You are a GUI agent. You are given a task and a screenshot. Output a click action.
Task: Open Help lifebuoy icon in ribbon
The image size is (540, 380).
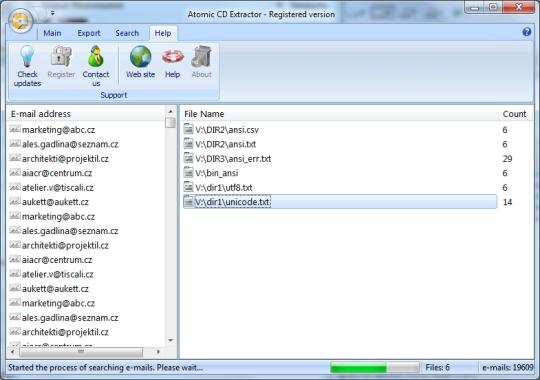point(173,62)
